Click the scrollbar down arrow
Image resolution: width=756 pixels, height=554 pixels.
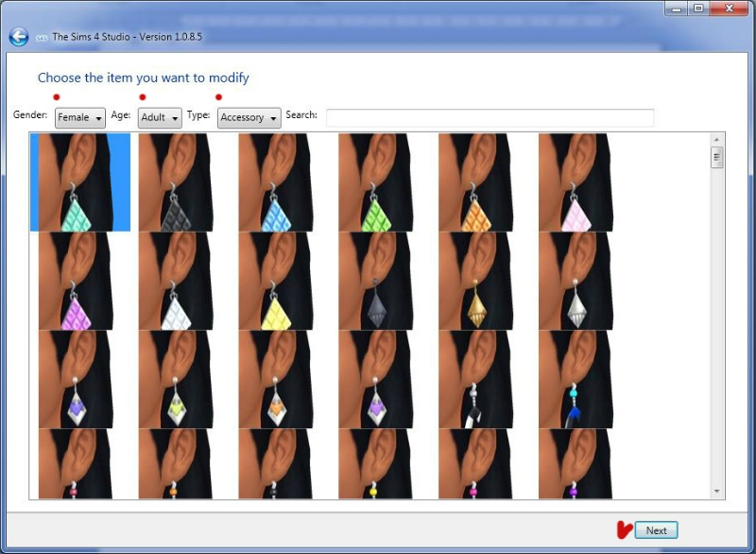717,492
